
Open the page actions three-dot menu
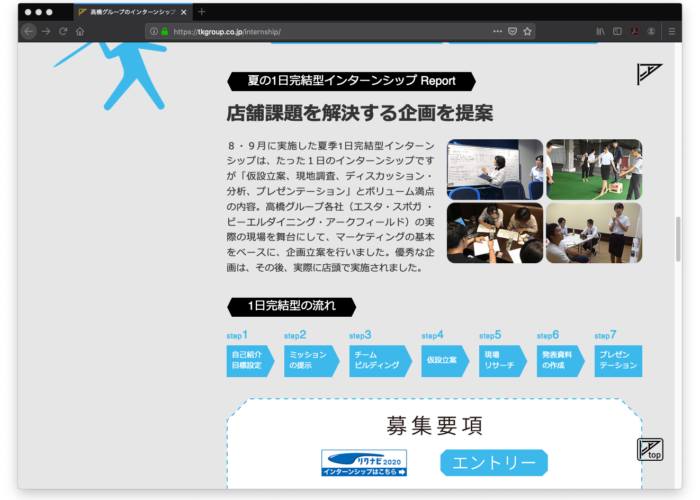point(497,31)
